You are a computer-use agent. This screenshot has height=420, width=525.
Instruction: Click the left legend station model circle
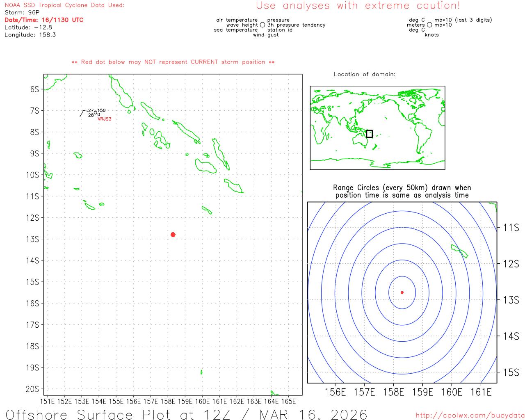coord(262,25)
